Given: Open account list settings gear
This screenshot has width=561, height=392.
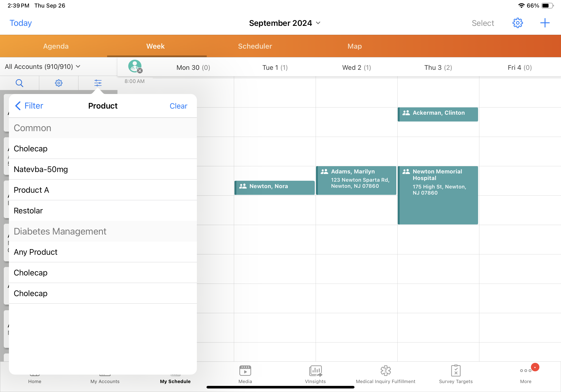Looking at the screenshot, I should click(x=59, y=83).
